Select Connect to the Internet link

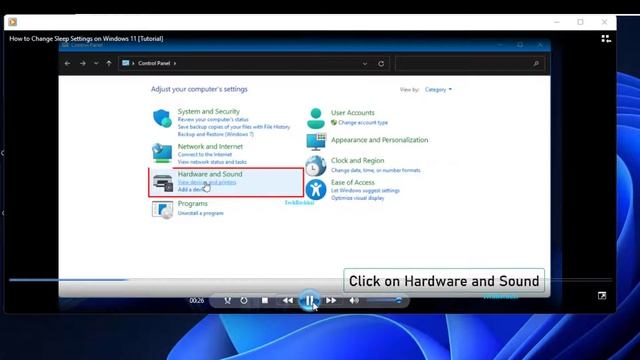tap(205, 155)
